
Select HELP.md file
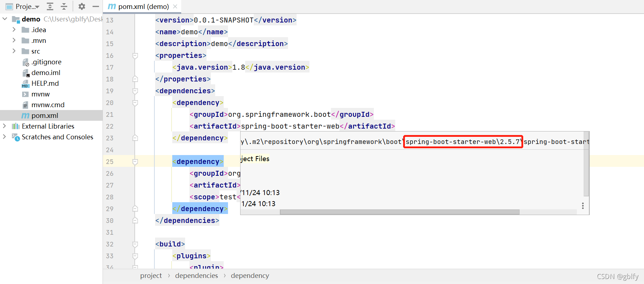pos(45,83)
